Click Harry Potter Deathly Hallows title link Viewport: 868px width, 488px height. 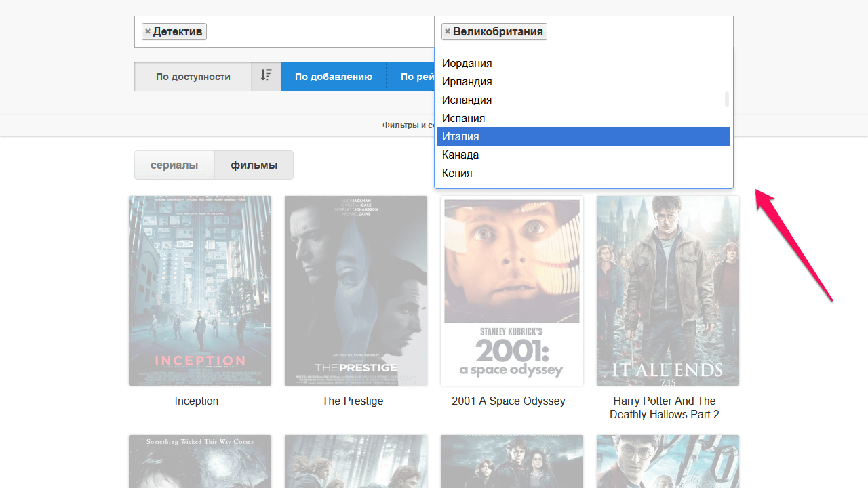(665, 407)
